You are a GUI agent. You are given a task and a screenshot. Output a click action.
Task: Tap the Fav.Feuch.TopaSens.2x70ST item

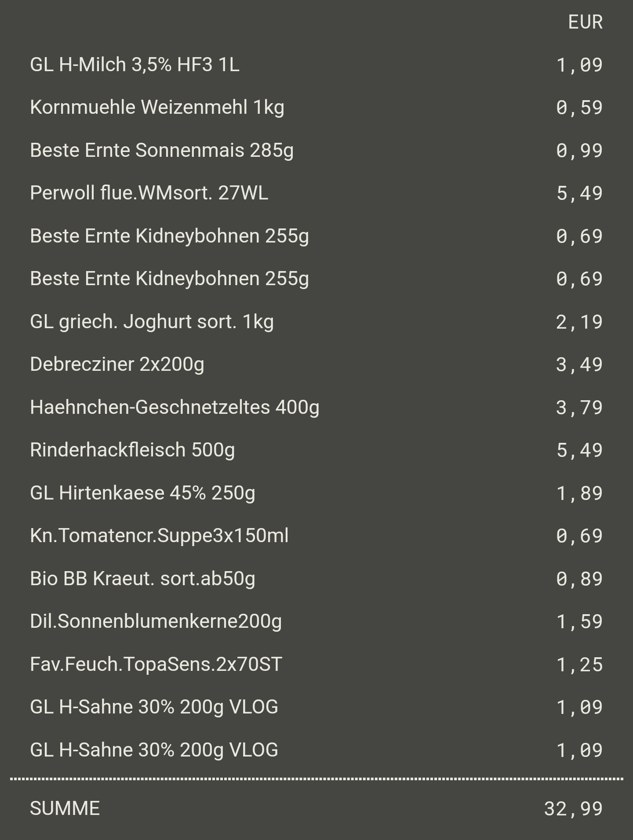click(x=156, y=664)
